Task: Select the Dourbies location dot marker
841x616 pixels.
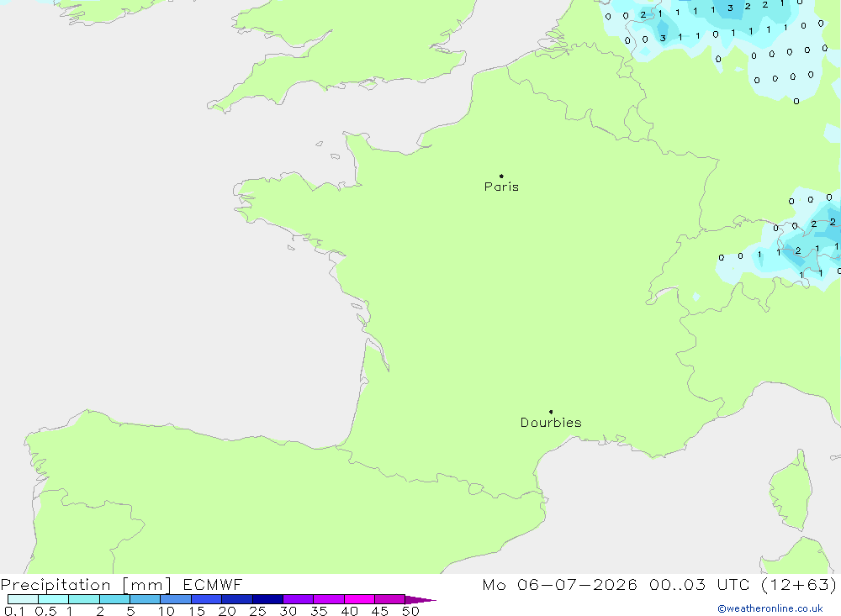Action: pos(551,412)
